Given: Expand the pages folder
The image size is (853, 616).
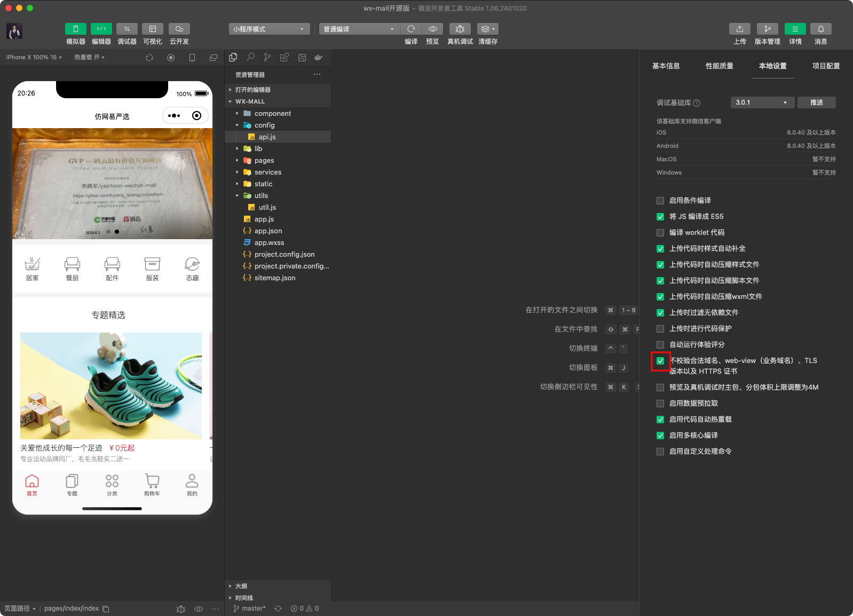Looking at the screenshot, I should pyautogui.click(x=278, y=160).
